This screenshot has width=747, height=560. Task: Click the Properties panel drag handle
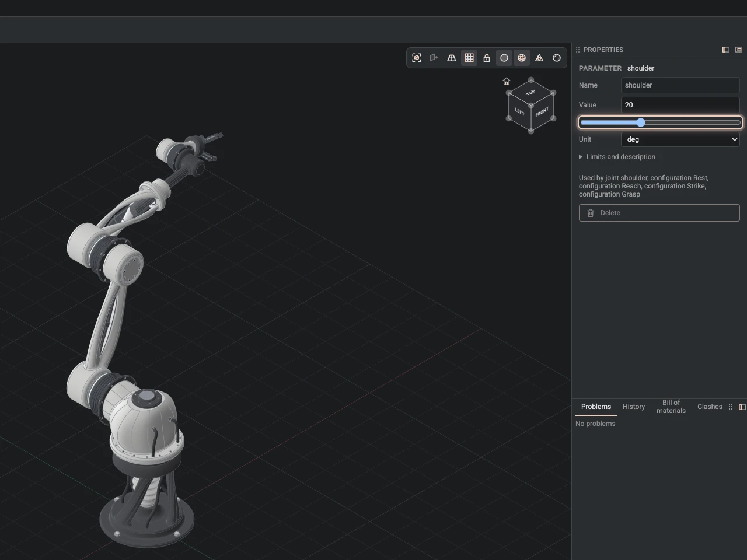(578, 50)
